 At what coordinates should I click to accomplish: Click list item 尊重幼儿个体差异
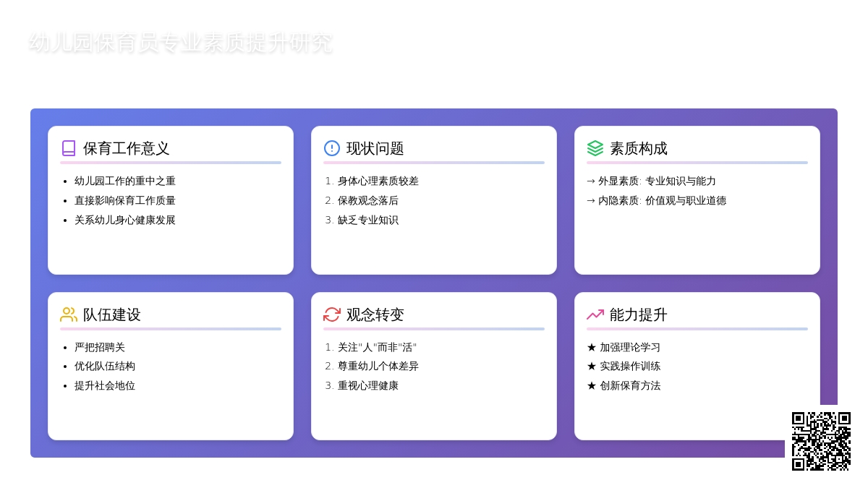378,366
